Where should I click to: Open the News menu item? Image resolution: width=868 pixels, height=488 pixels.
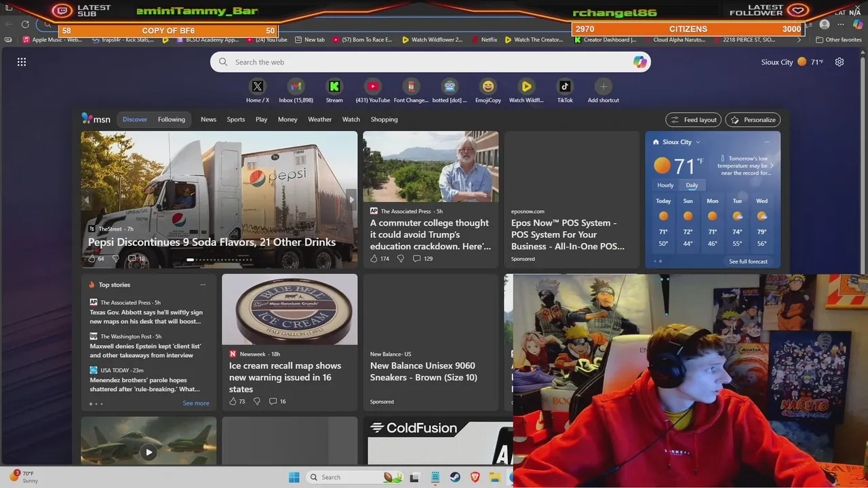coord(208,119)
